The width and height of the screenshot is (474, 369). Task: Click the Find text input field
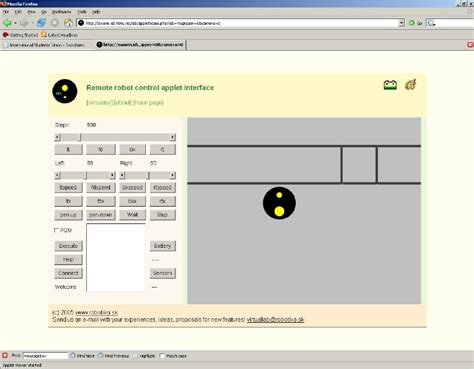pos(45,356)
